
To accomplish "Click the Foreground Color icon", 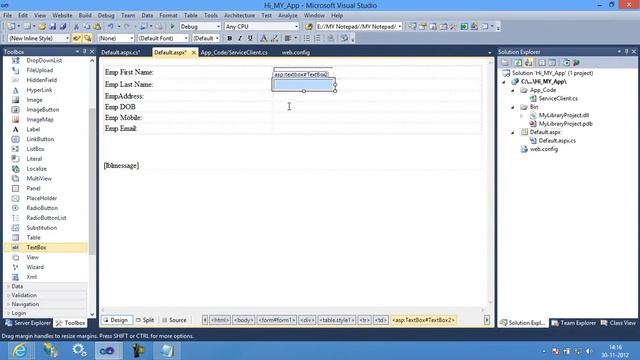I will click(x=264, y=38).
